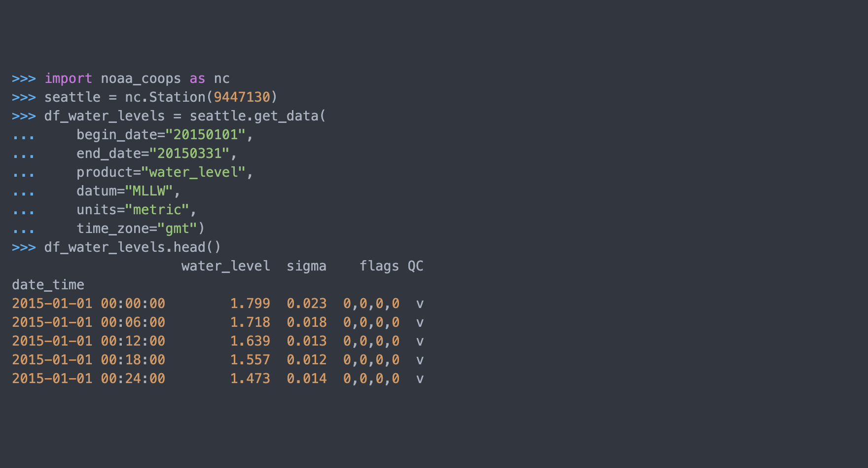Click the 'import' keyword on first line
This screenshot has width=868, height=468.
(68, 78)
